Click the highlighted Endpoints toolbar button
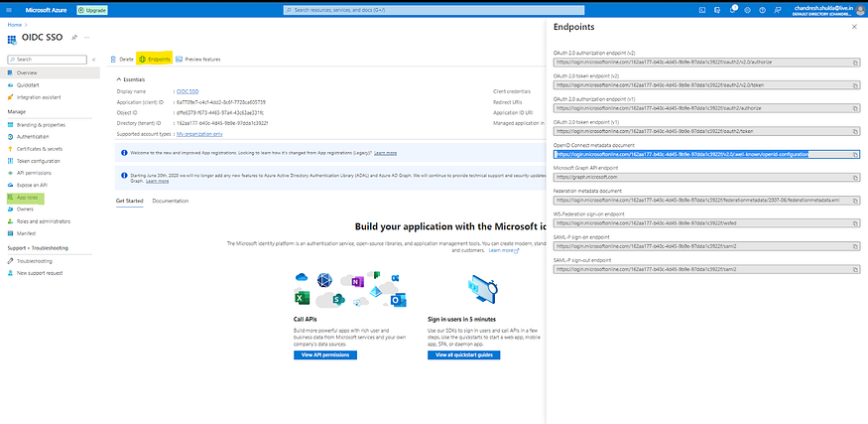Viewport: 868px width, 424px height. point(155,60)
